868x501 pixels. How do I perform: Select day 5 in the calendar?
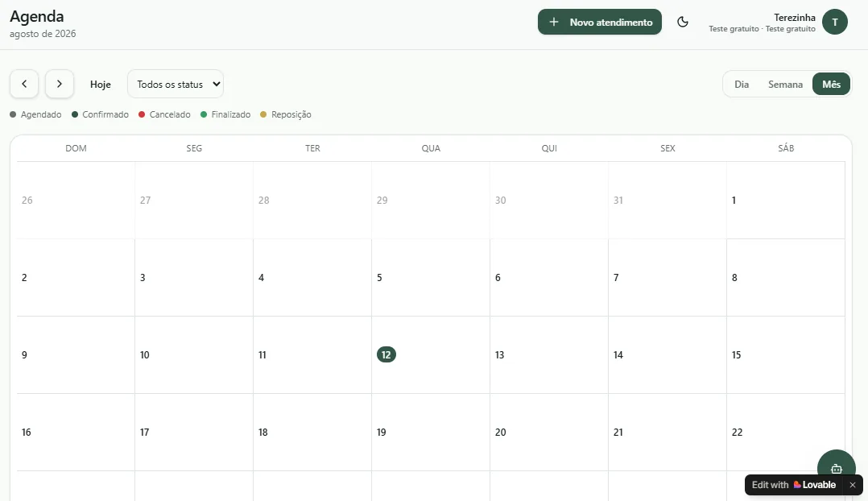380,278
